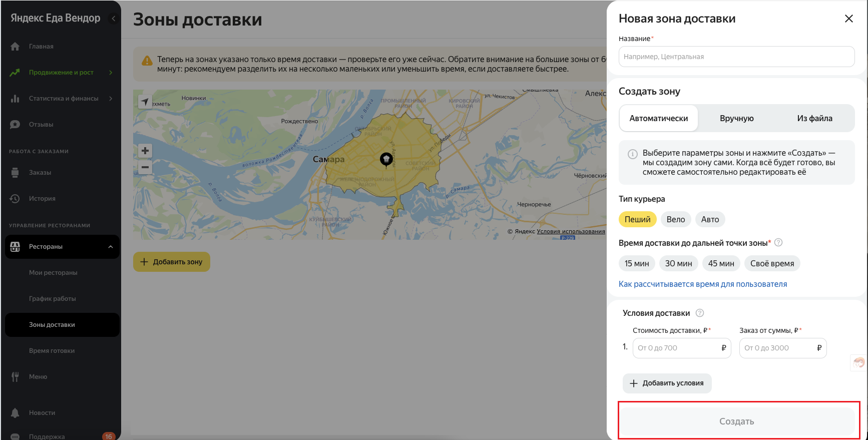The height and width of the screenshot is (440, 868).
Task: Click the Отзывы star bubble icon
Action: [15, 125]
